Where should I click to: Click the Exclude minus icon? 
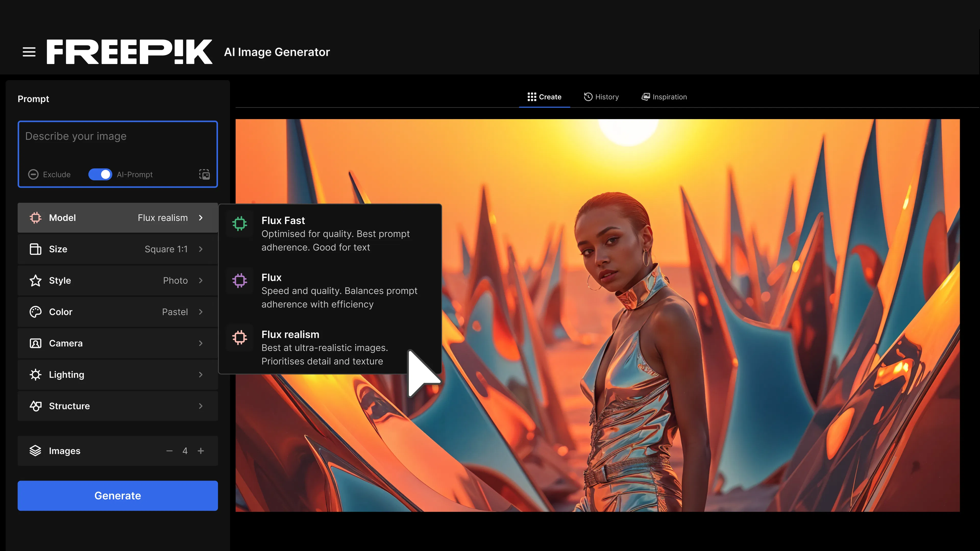pyautogui.click(x=33, y=174)
